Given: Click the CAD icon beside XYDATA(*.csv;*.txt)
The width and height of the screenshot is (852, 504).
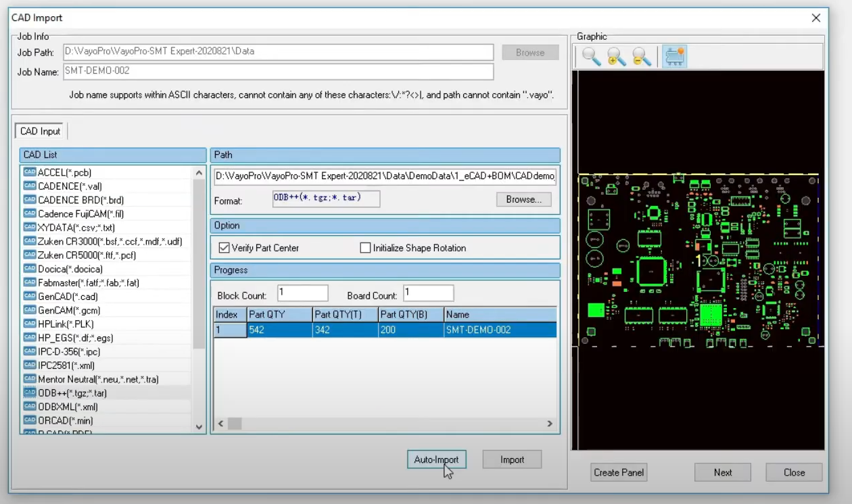Looking at the screenshot, I should pyautogui.click(x=30, y=228).
